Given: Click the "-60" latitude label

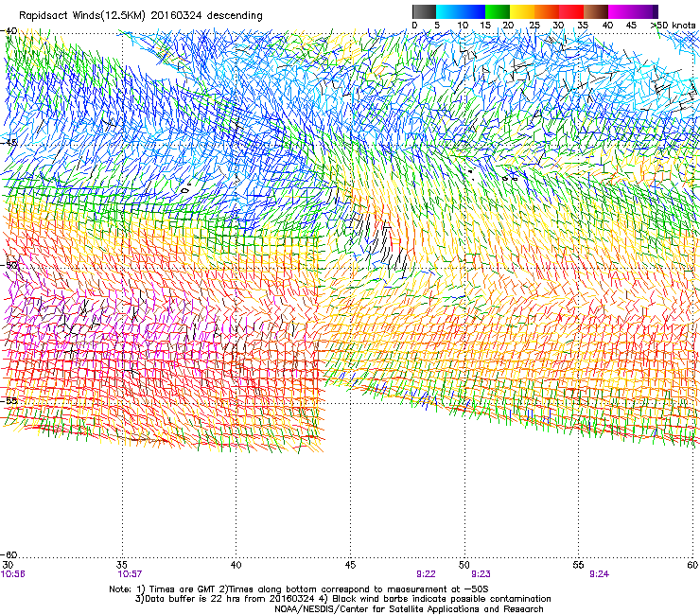Looking at the screenshot, I should pos(9,555).
